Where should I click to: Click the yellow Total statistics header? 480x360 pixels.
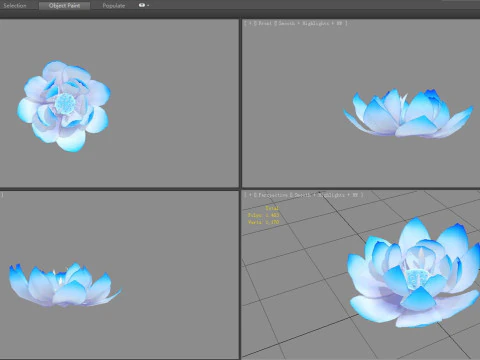(x=272, y=208)
